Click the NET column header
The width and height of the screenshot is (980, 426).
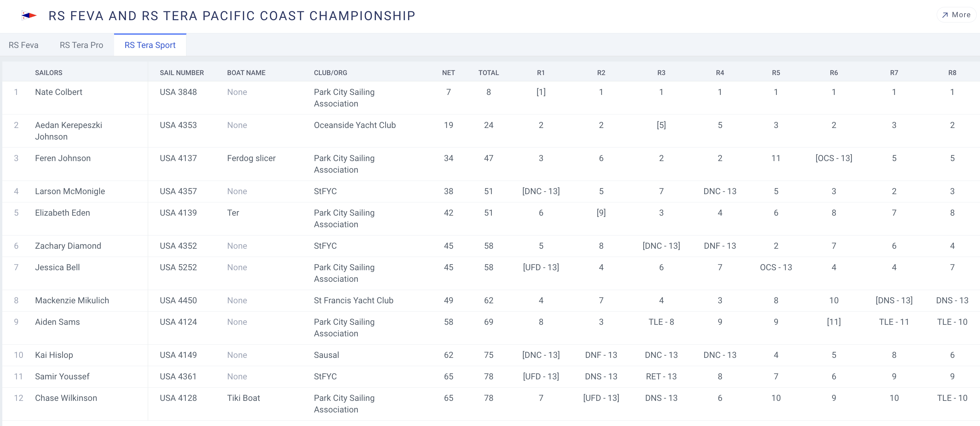(448, 73)
